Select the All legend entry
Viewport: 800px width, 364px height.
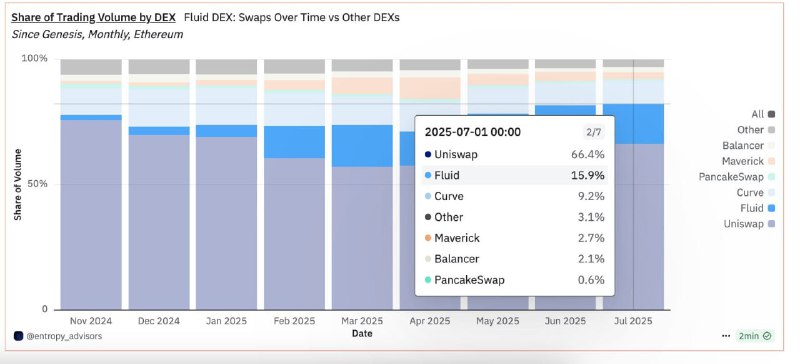(x=763, y=114)
